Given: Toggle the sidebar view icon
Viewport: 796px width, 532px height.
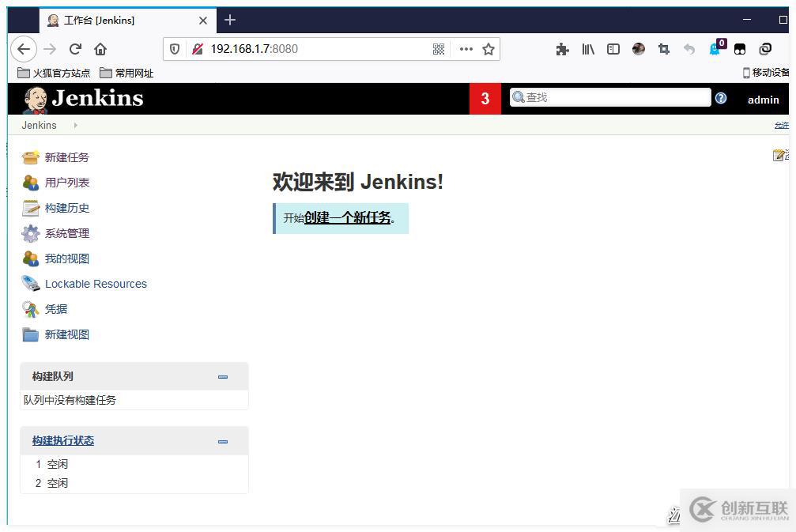Looking at the screenshot, I should 613,49.
